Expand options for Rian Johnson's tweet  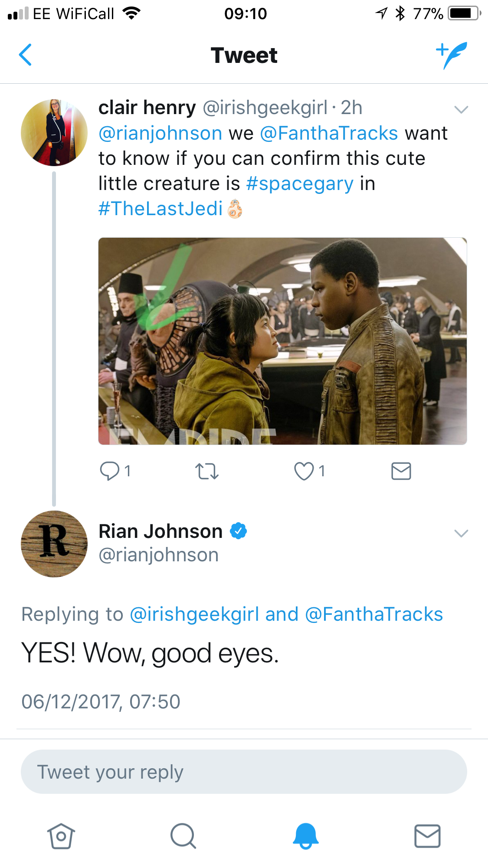point(461,533)
